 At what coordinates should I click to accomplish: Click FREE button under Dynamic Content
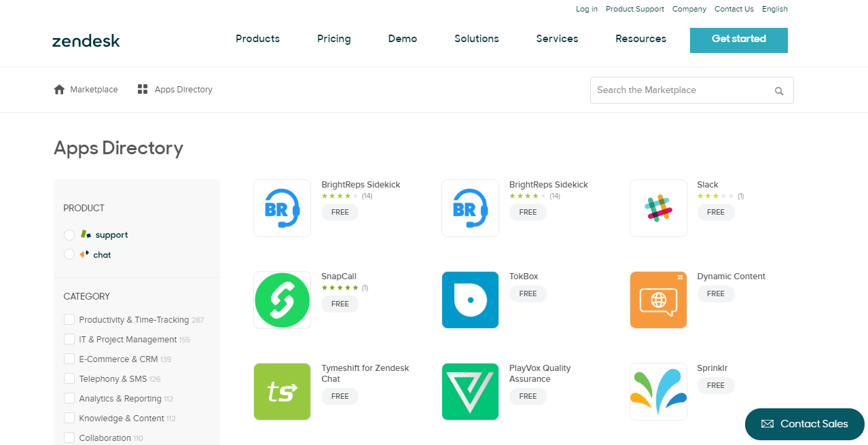[716, 293]
